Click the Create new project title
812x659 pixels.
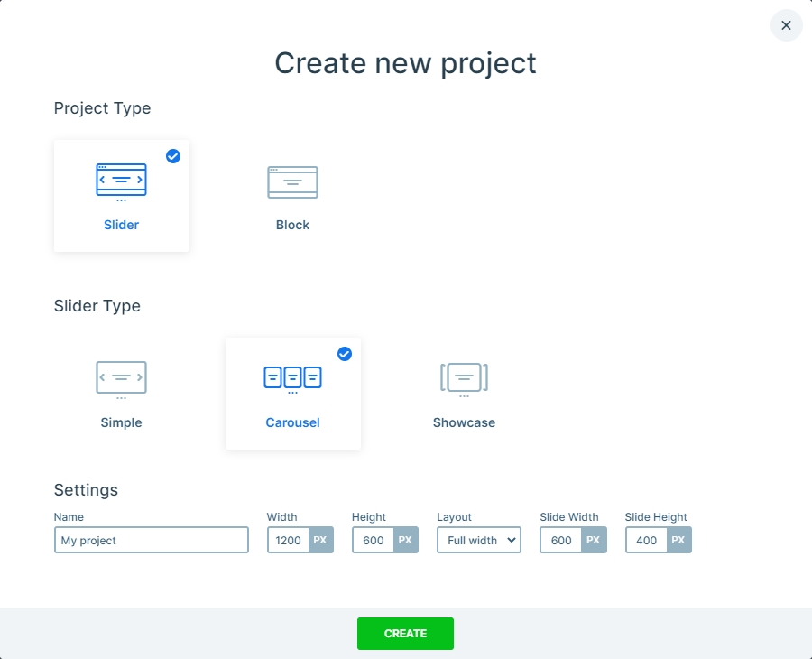(405, 63)
